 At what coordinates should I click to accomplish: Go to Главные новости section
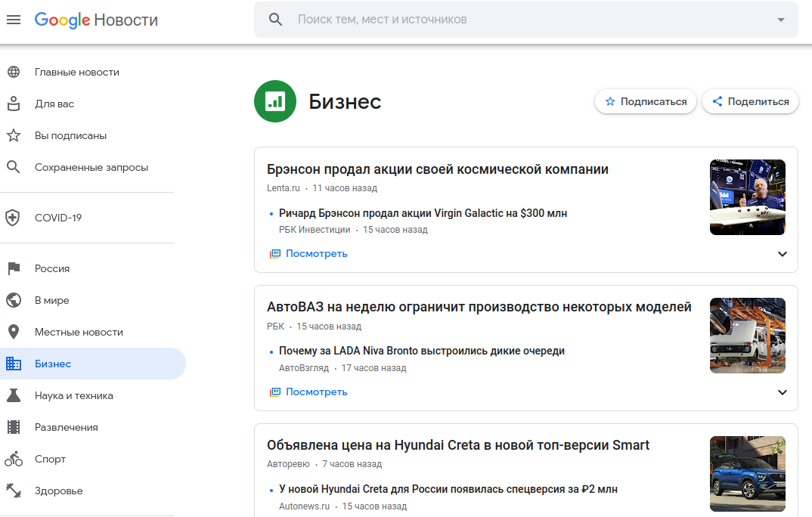pyautogui.click(x=76, y=72)
